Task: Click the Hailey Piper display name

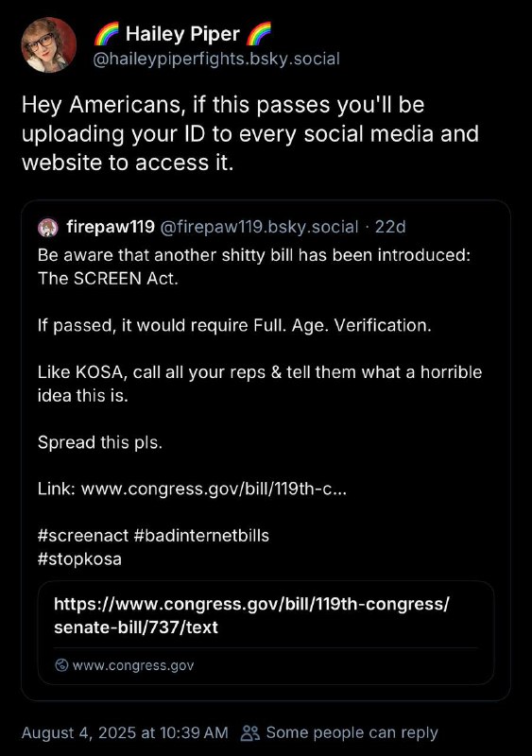Action: (x=182, y=34)
